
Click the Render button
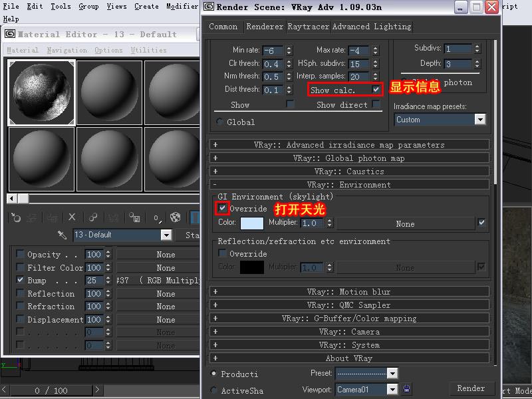[471, 388]
